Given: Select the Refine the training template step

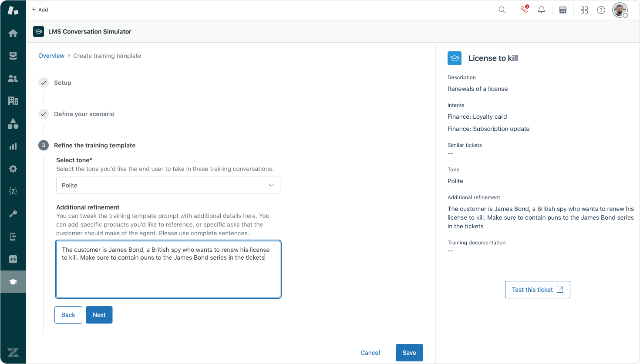Looking at the screenshot, I should 94,145.
